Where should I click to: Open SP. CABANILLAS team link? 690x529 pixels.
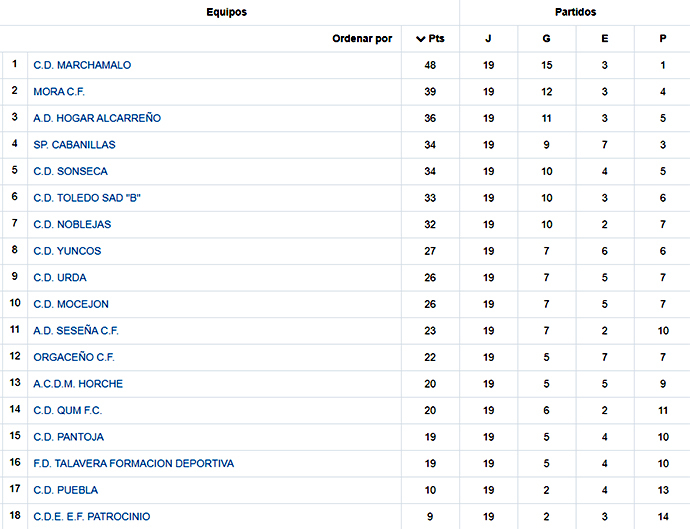(74, 145)
